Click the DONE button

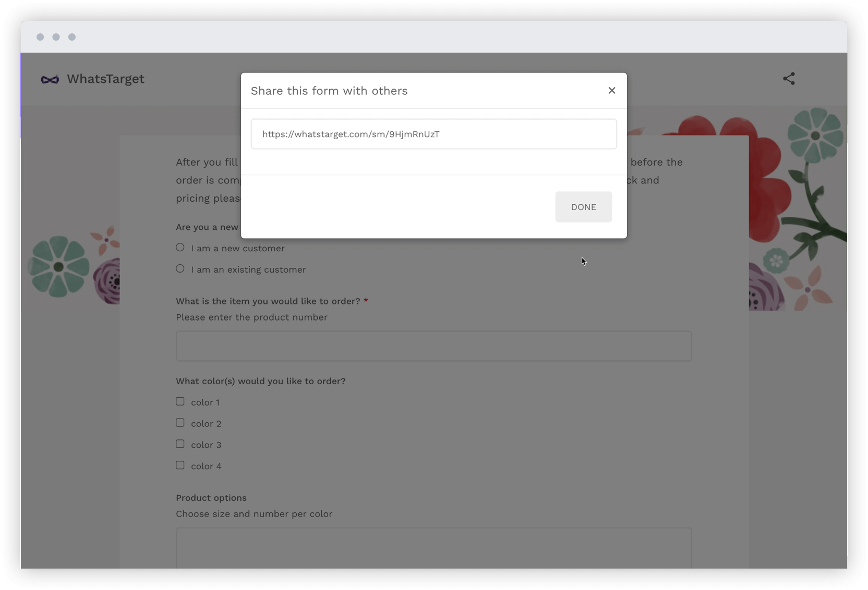point(583,207)
